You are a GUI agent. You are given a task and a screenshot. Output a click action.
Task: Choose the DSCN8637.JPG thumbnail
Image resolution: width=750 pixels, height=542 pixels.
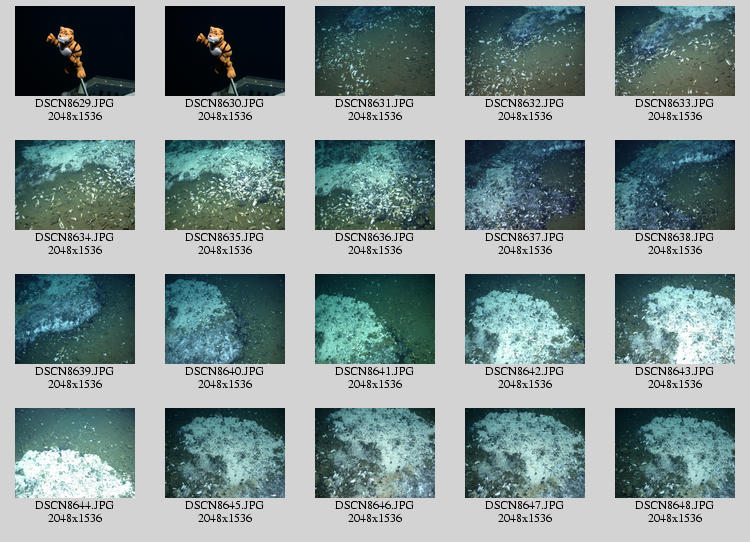[525, 185]
